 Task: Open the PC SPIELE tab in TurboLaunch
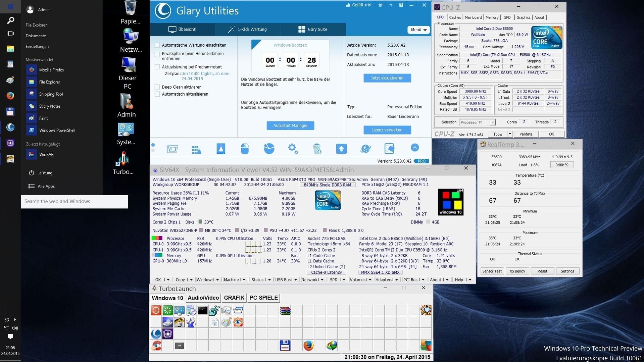(x=263, y=298)
